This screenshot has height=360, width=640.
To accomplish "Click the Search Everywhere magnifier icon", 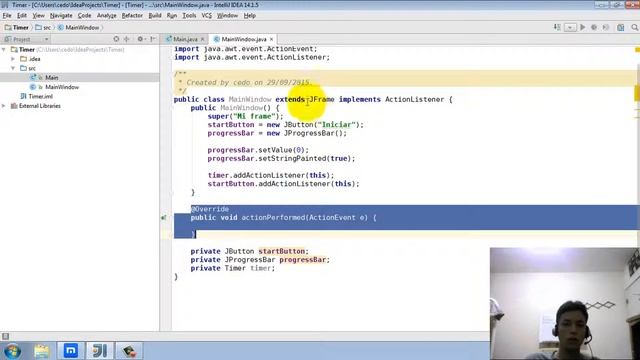I will coord(634,27).
